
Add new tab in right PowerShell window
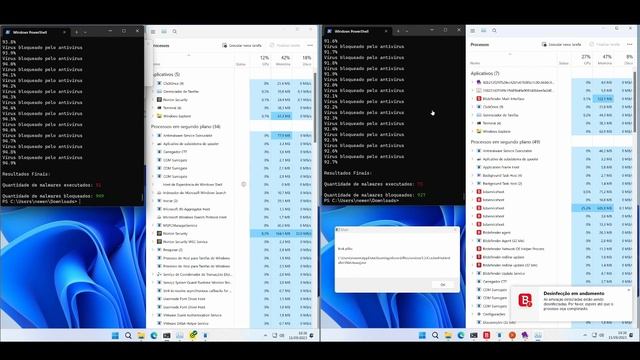[x=398, y=31]
